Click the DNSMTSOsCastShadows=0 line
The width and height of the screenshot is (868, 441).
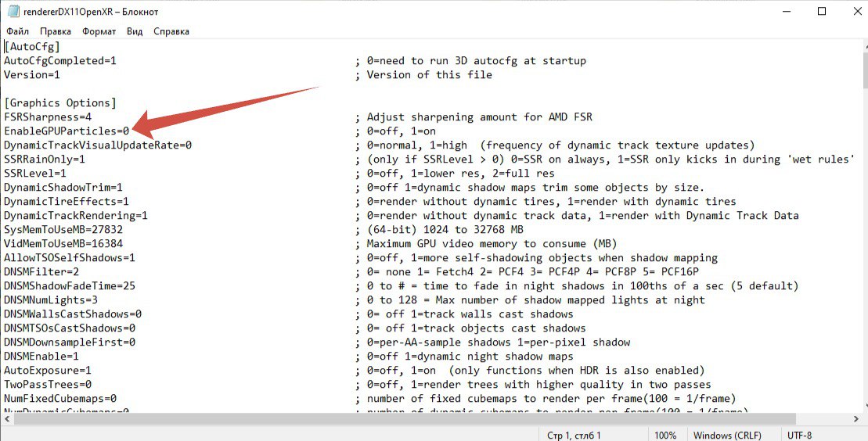point(69,328)
